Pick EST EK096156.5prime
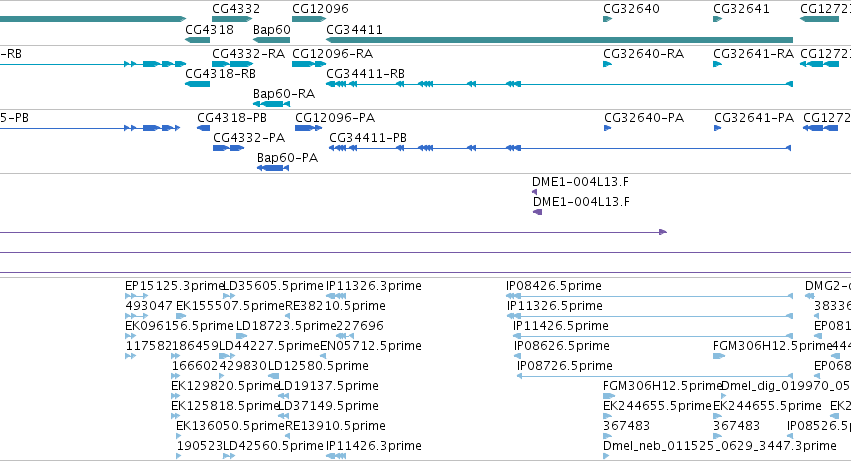 179,326
